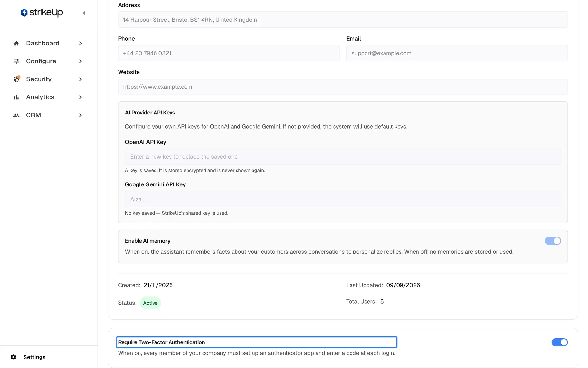Click the Require Two-Factor Authentication label

[161, 342]
